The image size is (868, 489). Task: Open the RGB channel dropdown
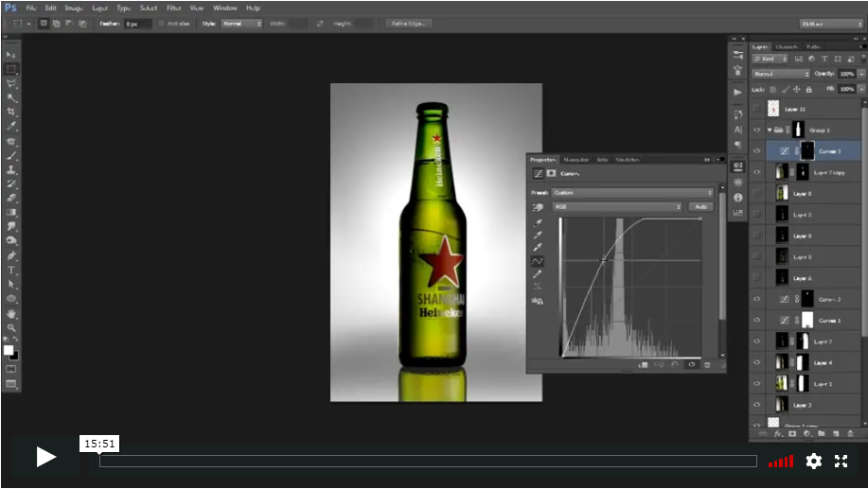pos(617,207)
